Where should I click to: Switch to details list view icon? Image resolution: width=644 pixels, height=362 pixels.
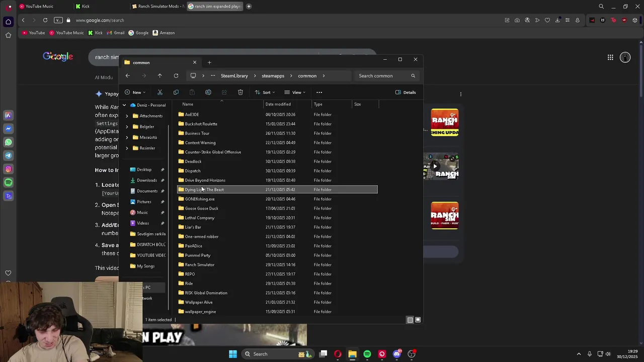410,320
